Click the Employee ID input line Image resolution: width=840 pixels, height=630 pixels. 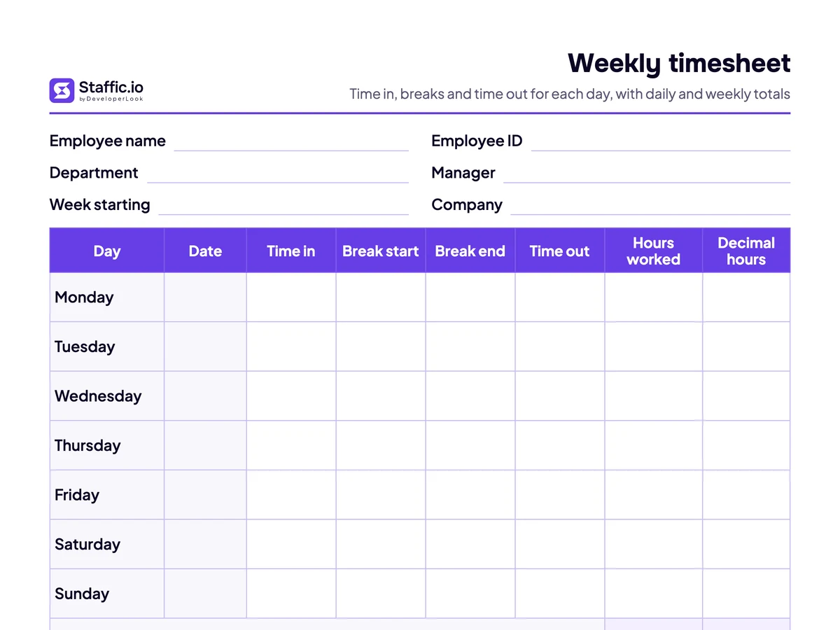pos(661,150)
